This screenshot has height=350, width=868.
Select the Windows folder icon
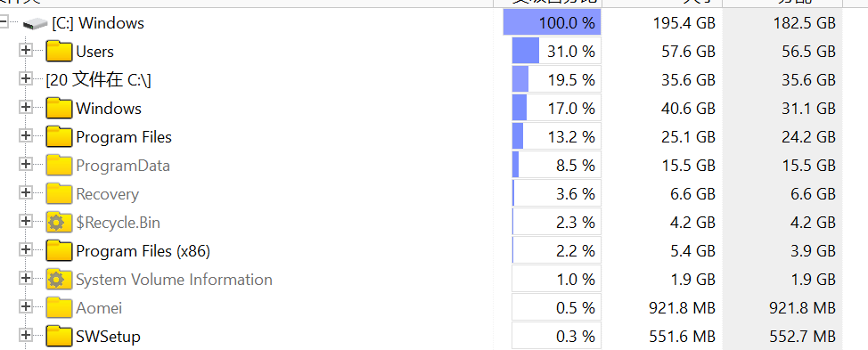click(x=59, y=109)
